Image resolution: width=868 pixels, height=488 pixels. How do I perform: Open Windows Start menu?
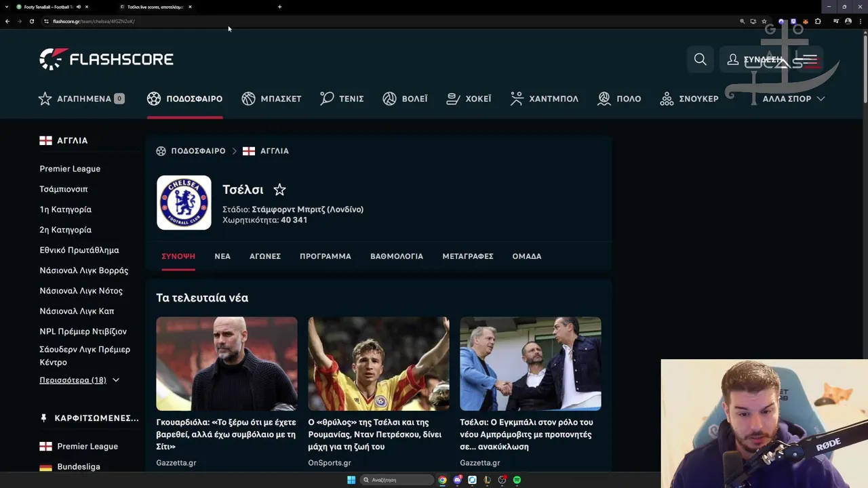pos(351,480)
